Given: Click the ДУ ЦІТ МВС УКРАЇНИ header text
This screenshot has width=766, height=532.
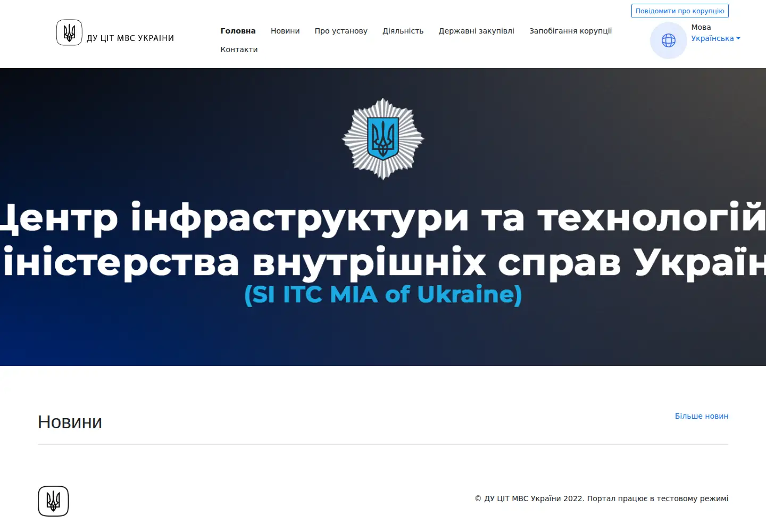Looking at the screenshot, I should (130, 38).
